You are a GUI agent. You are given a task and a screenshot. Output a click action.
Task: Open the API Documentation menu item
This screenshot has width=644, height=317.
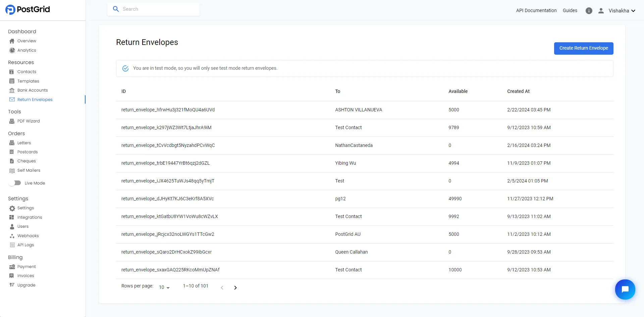(x=536, y=10)
